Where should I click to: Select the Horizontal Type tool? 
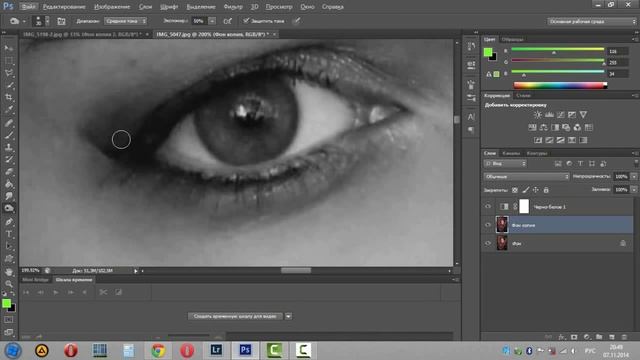pyautogui.click(x=9, y=234)
